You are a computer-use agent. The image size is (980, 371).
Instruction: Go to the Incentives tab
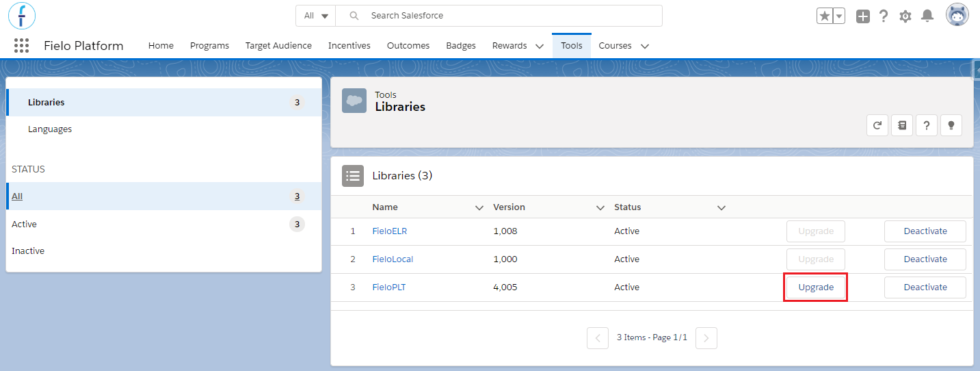point(349,46)
